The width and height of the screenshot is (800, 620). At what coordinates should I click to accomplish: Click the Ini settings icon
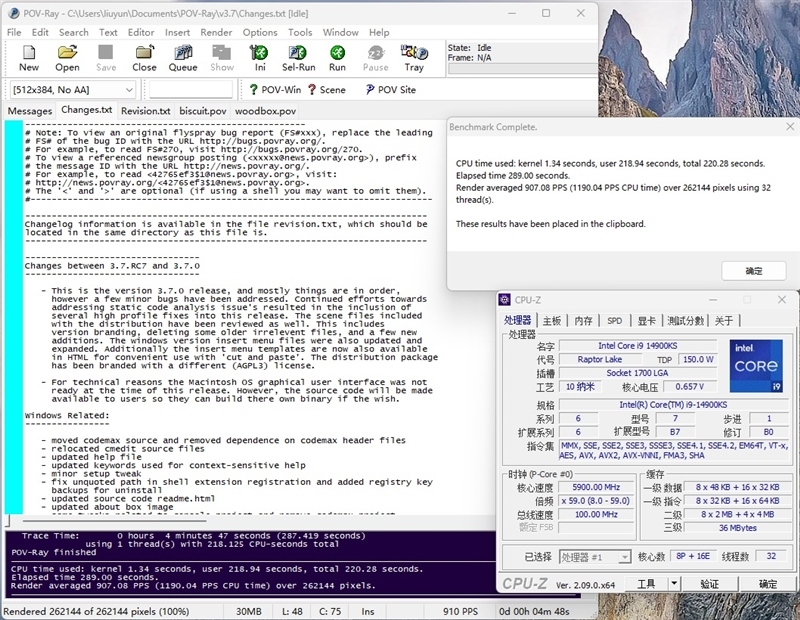(260, 58)
